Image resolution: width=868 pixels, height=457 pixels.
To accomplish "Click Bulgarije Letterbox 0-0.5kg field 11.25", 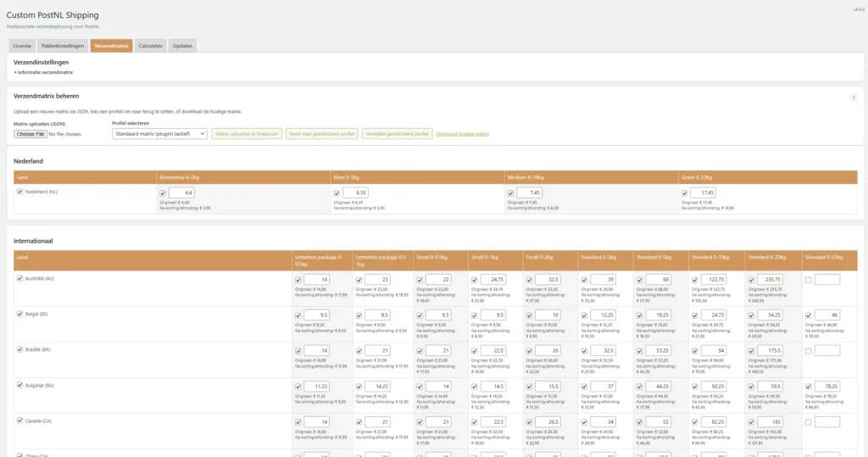I will tap(317, 386).
